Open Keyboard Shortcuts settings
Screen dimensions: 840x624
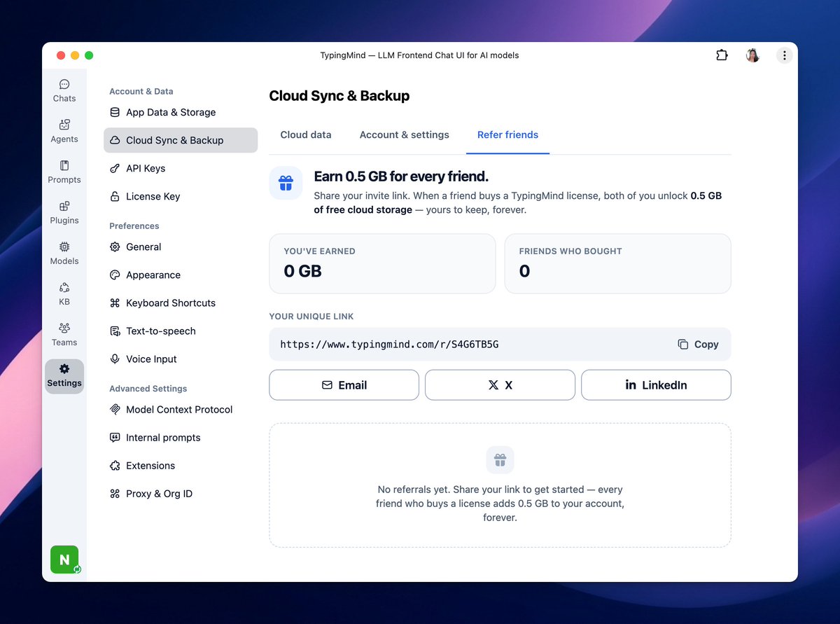181,303
